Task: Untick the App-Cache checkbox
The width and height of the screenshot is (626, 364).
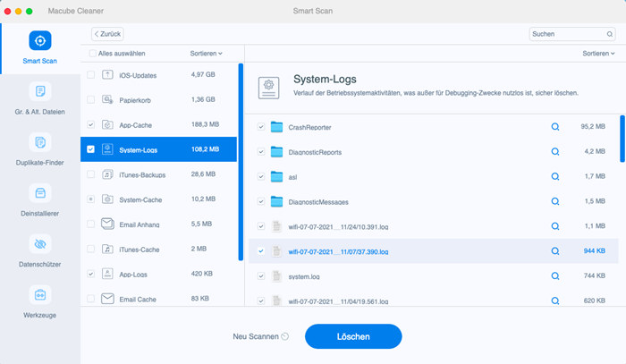Action: pyautogui.click(x=91, y=124)
